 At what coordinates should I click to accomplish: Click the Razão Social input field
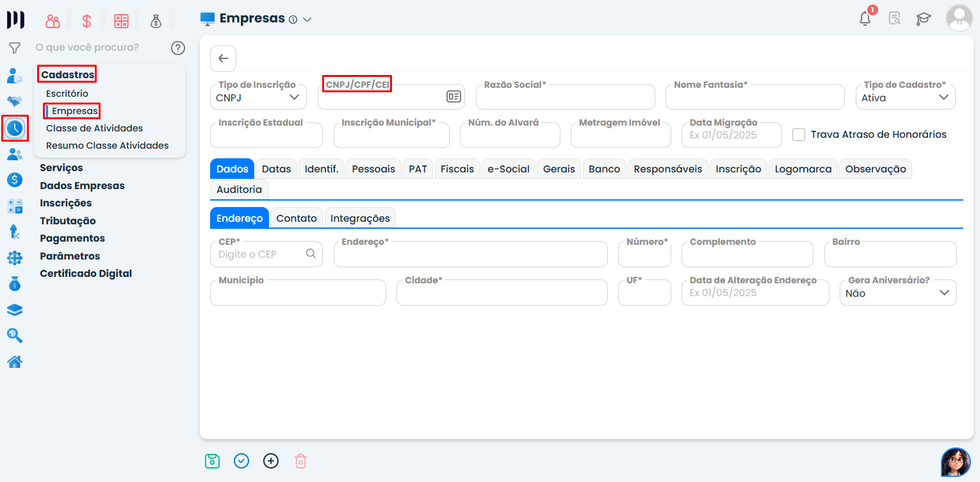pyautogui.click(x=565, y=98)
